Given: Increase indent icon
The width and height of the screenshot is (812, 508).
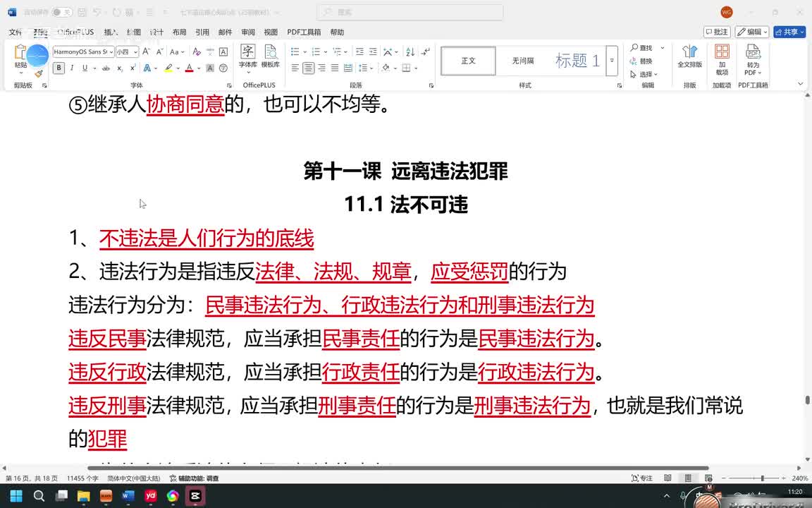Looking at the screenshot, I should [x=373, y=52].
